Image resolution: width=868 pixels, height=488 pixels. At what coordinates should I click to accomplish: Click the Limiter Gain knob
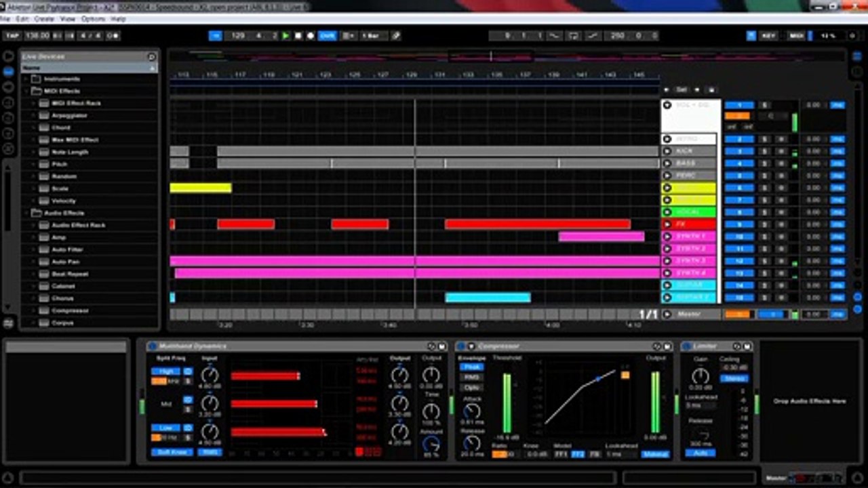(x=701, y=375)
